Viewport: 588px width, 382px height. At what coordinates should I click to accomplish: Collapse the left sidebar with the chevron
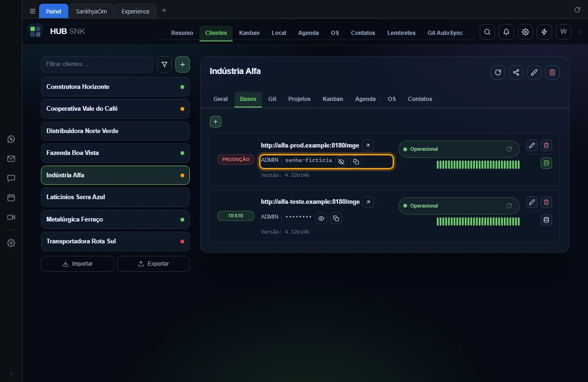(x=11, y=374)
